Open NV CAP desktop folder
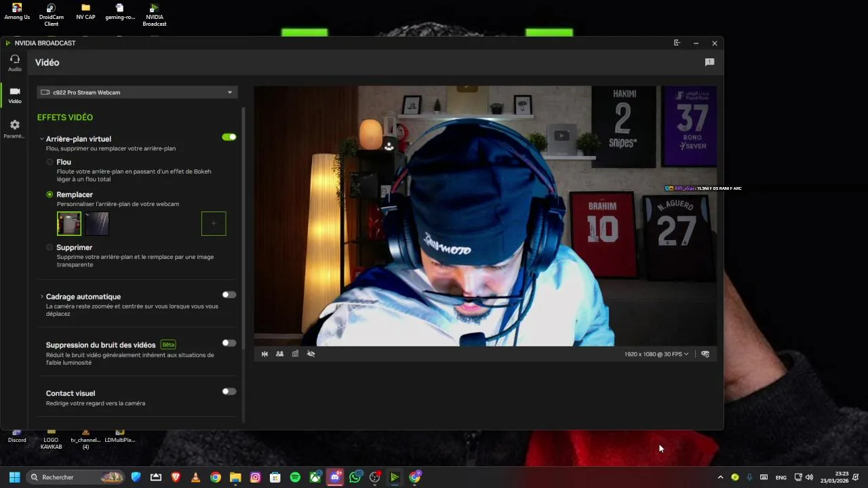Screen dimensions: 868x488 point(85,12)
